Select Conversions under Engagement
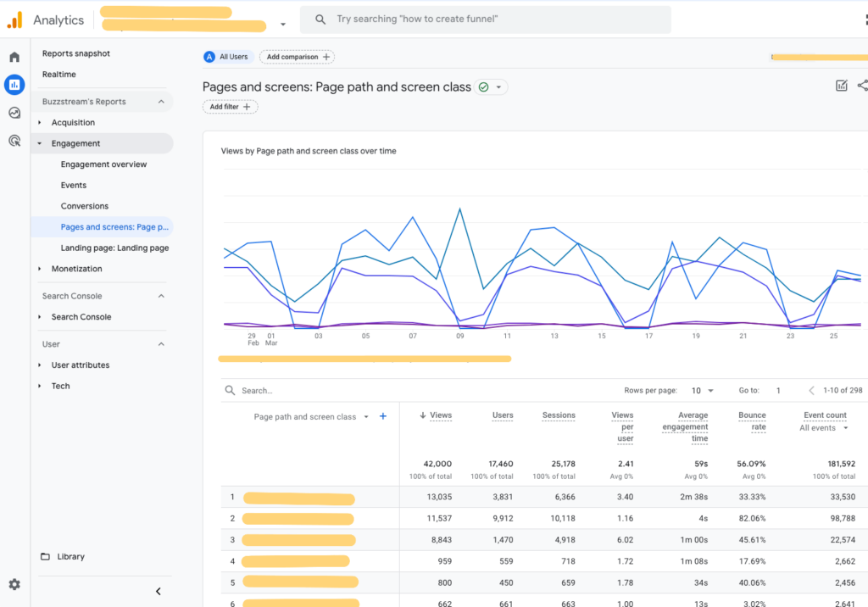Image resolution: width=868 pixels, height=607 pixels. tap(85, 205)
